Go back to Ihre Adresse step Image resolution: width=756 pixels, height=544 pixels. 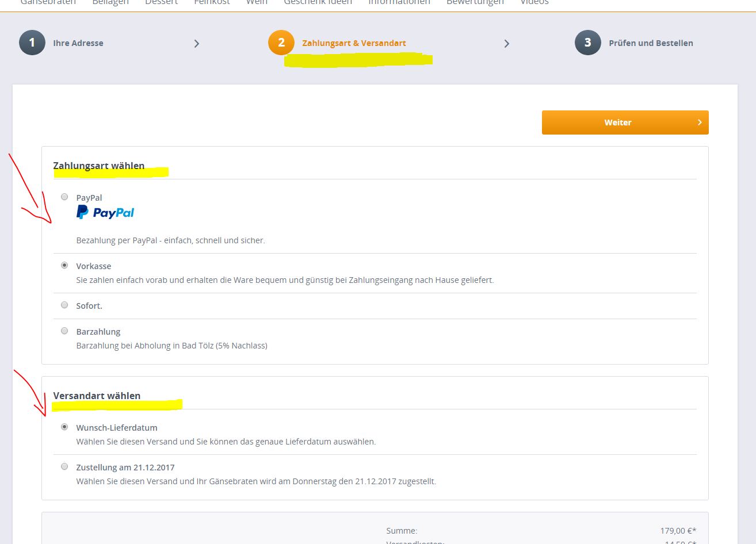tap(78, 43)
